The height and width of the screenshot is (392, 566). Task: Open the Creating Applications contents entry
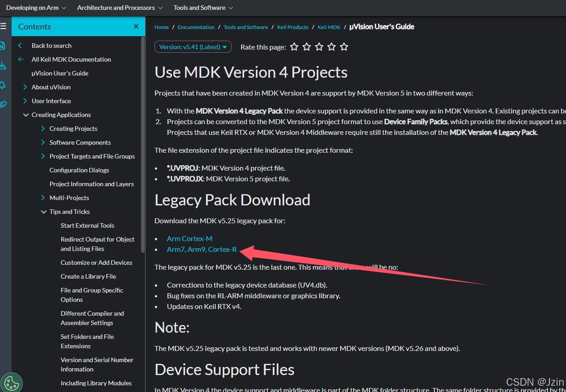pyautogui.click(x=61, y=115)
